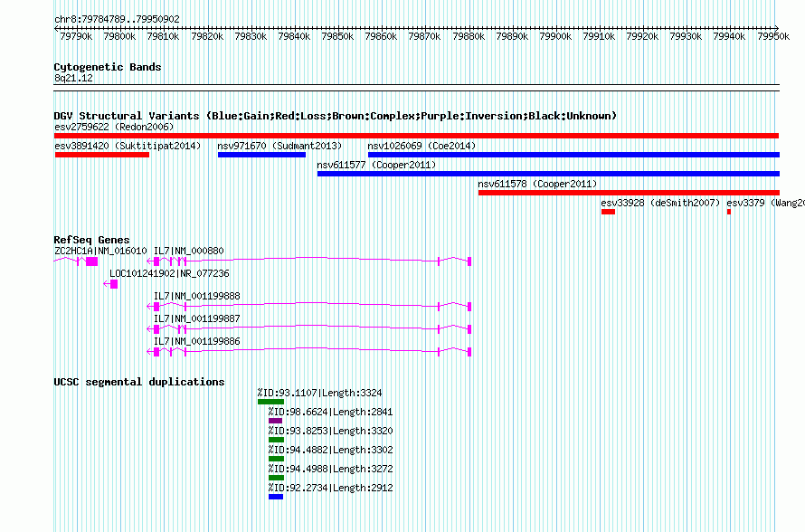Select the %ID:94.4882 green duplication bar
The width and height of the screenshot is (805, 532).
(x=276, y=459)
